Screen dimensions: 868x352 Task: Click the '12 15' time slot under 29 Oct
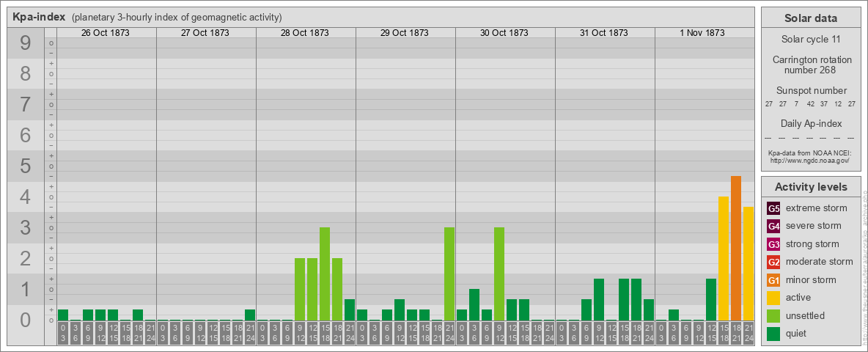tap(412, 333)
